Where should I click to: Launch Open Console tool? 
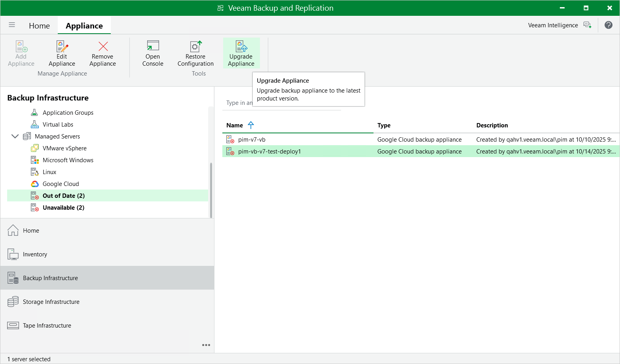pyautogui.click(x=153, y=53)
